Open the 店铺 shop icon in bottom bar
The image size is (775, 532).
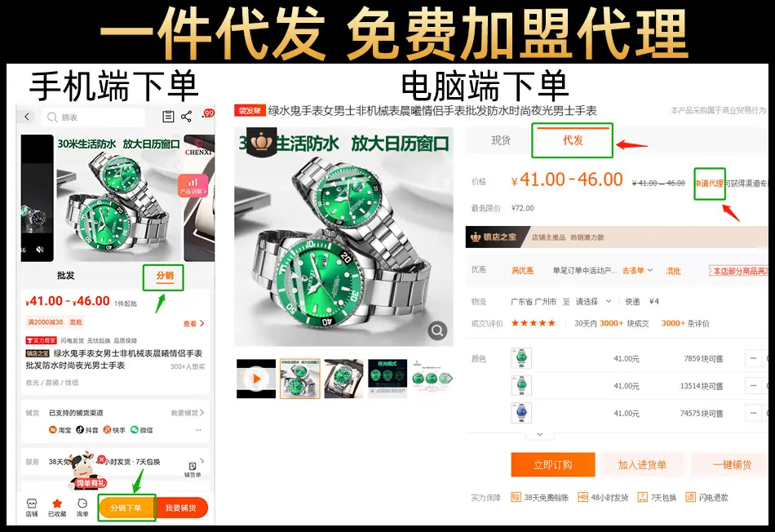point(32,508)
